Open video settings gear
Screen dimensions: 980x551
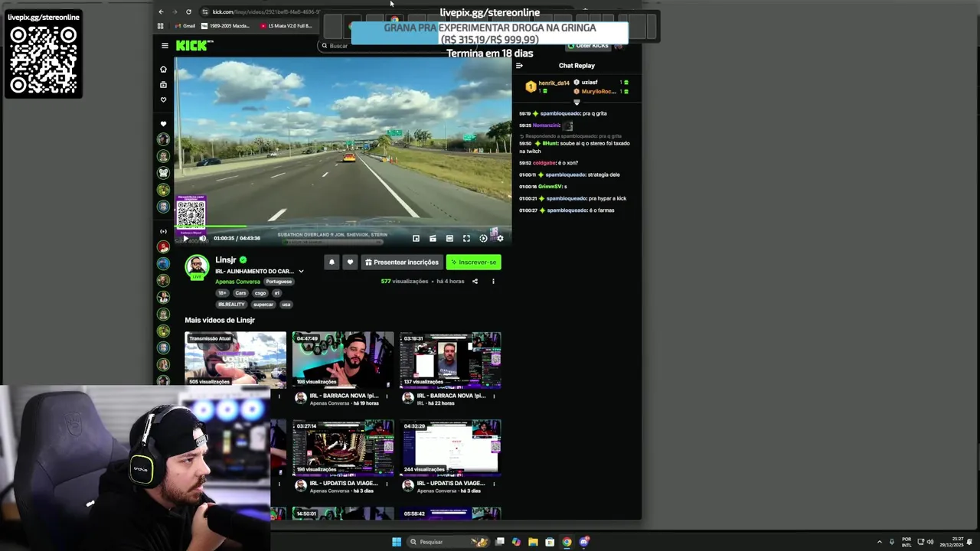(x=500, y=239)
